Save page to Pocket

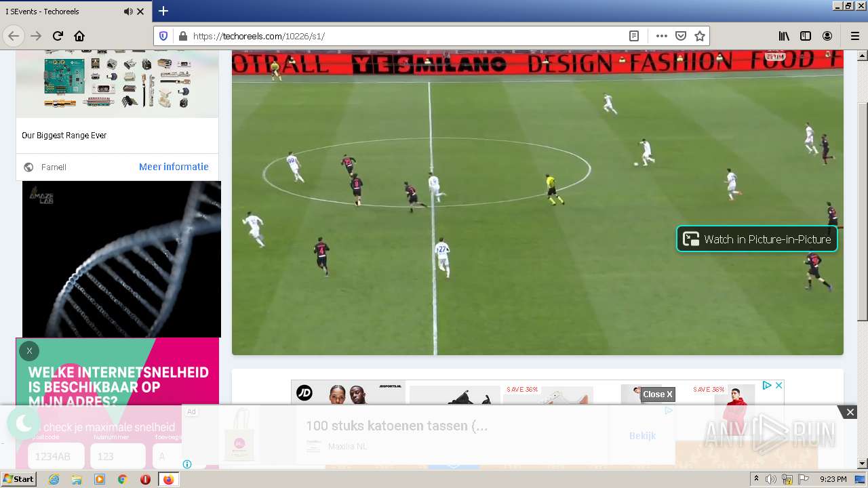click(681, 36)
